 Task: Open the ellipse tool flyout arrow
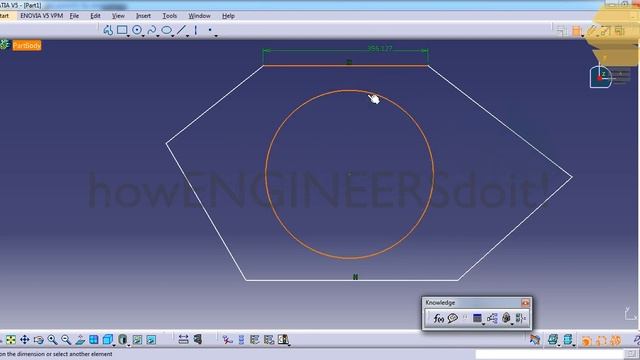tap(173, 36)
